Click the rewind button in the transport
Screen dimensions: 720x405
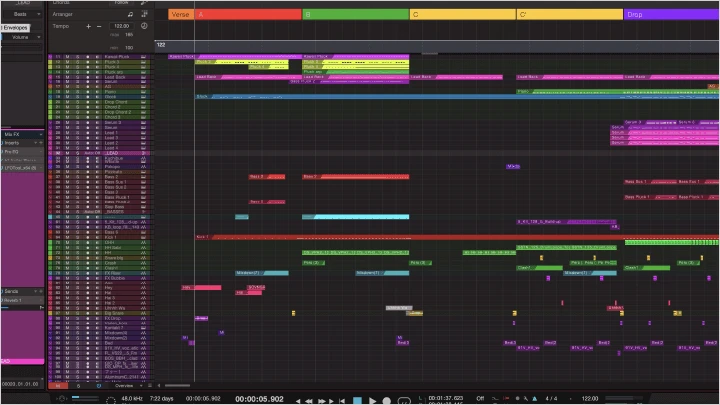point(309,401)
